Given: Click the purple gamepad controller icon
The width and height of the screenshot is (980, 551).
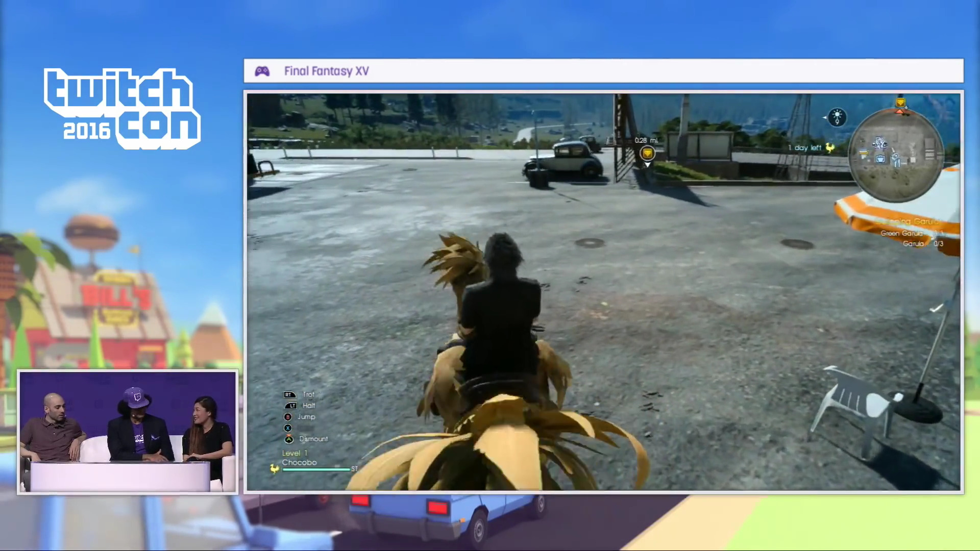Looking at the screenshot, I should 262,71.
